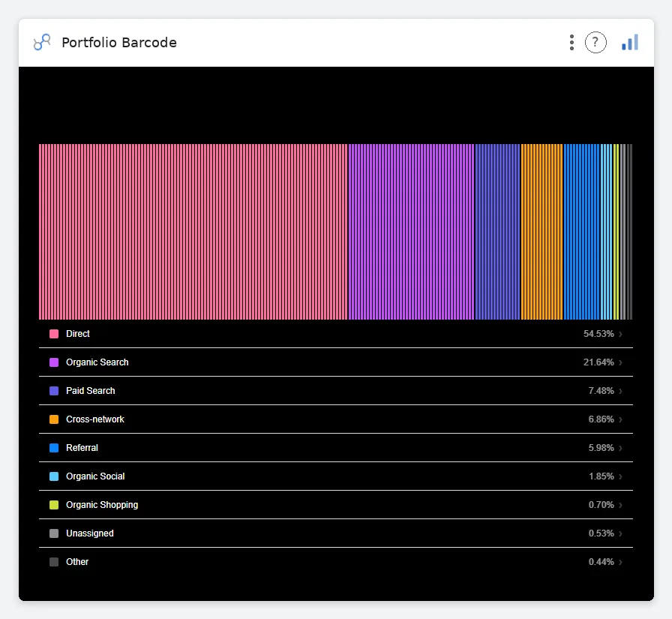Click the dark gray Other swatch

click(x=54, y=562)
